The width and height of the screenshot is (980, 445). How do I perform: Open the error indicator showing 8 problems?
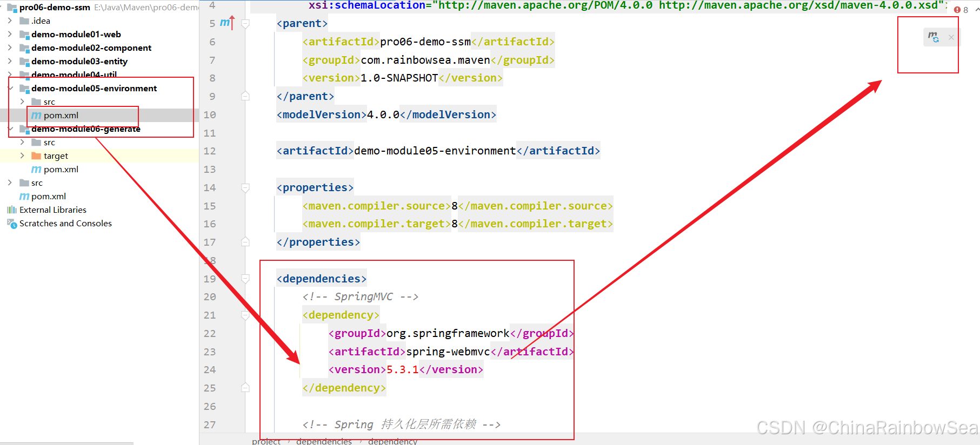(961, 10)
